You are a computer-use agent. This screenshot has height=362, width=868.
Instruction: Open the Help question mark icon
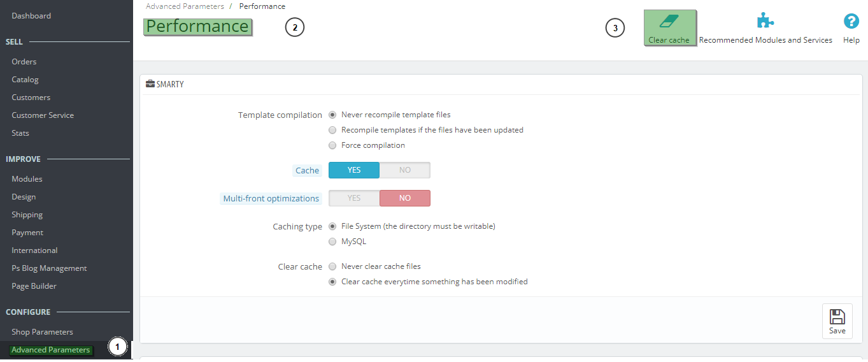(x=851, y=22)
